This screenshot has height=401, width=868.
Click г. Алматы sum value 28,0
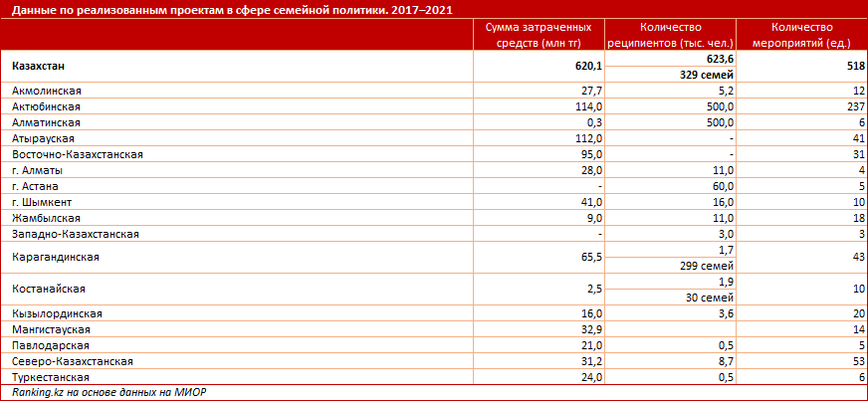pos(592,170)
